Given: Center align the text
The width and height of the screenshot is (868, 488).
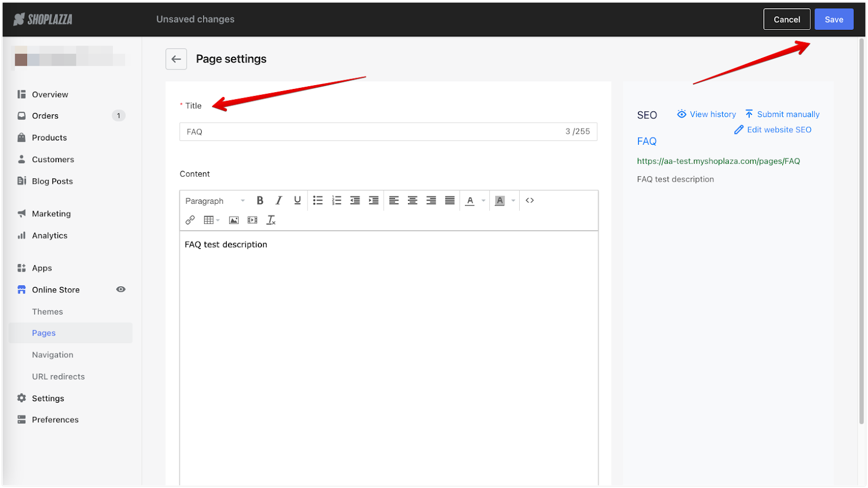Looking at the screenshot, I should pos(412,201).
